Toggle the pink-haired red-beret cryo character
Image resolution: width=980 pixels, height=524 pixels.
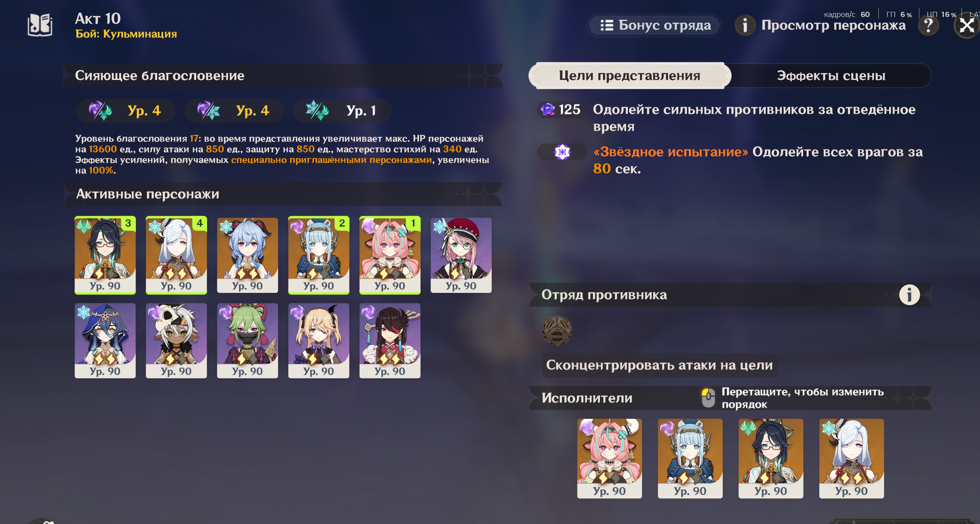pyautogui.click(x=461, y=255)
